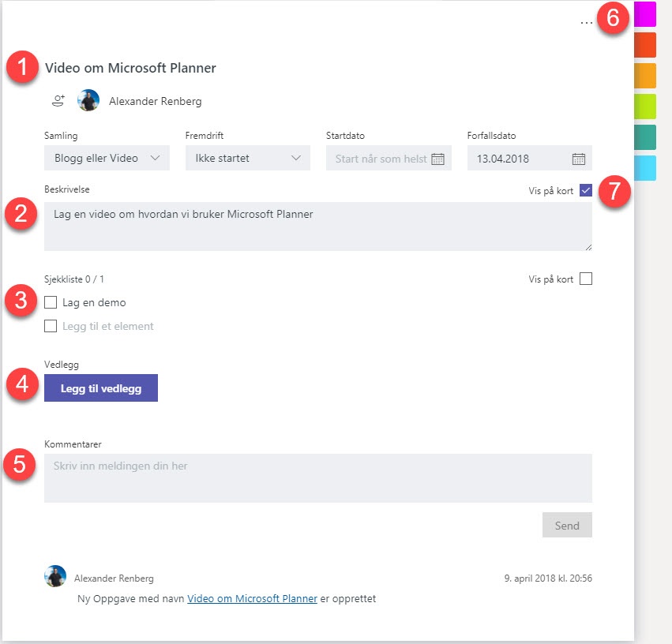Open the Forfallsdato calendar picker icon
This screenshot has width=672, height=644.
tap(579, 159)
